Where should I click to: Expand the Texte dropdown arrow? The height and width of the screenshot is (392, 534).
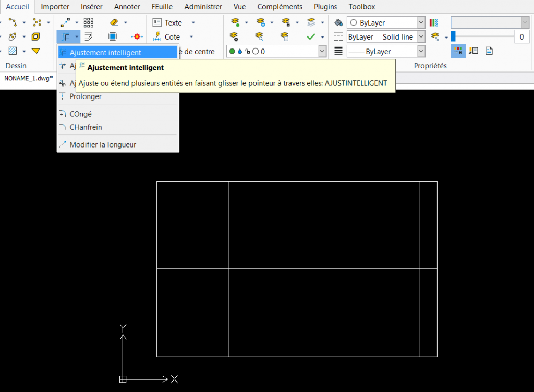tap(193, 23)
